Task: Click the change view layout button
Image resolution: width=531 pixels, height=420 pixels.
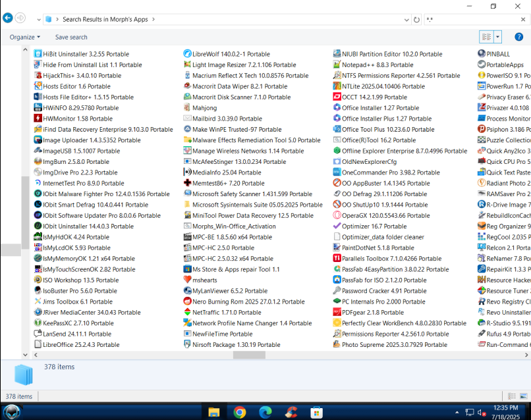Action: pyautogui.click(x=487, y=37)
